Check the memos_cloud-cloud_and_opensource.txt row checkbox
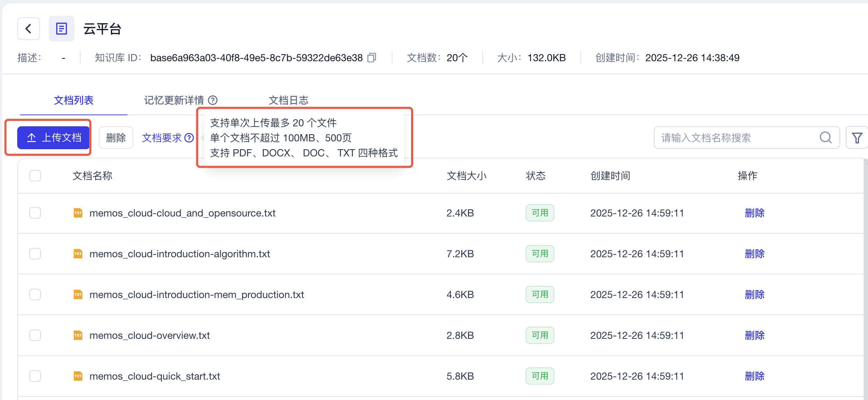 pyautogui.click(x=35, y=213)
